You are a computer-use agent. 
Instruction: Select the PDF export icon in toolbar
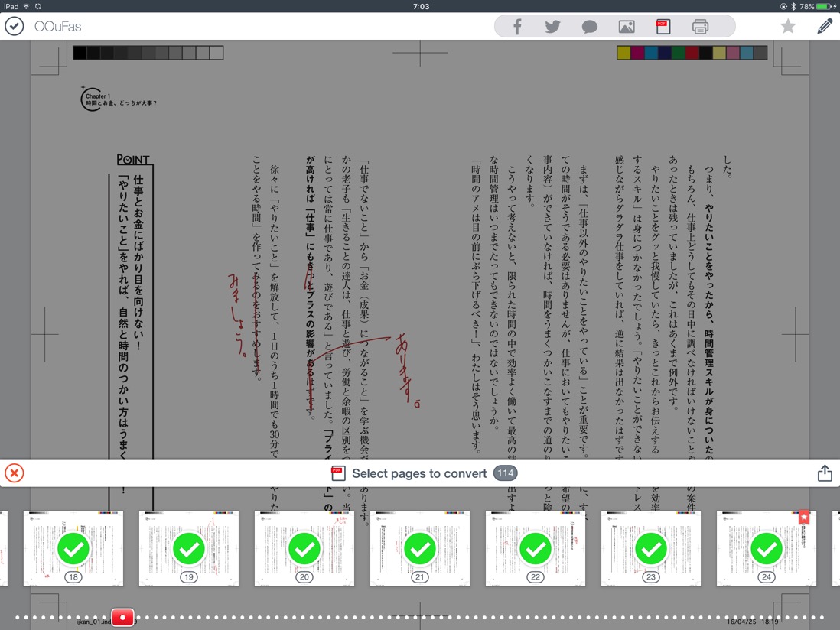(663, 27)
